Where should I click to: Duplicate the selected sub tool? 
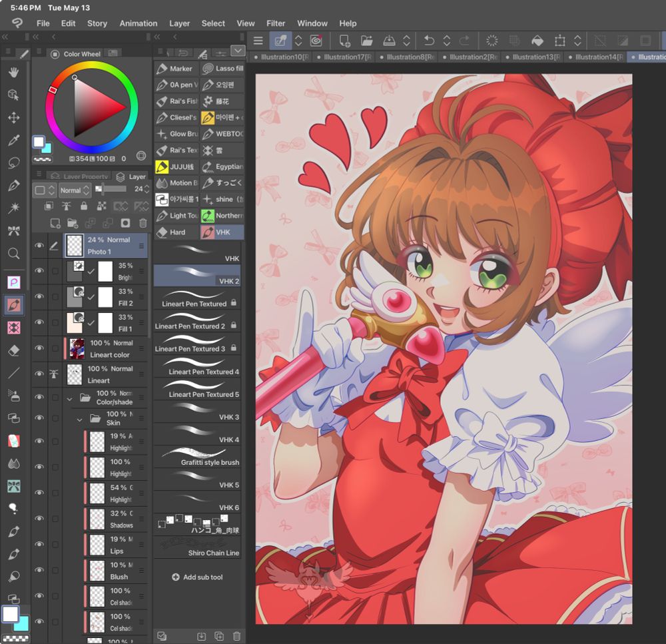[219, 636]
